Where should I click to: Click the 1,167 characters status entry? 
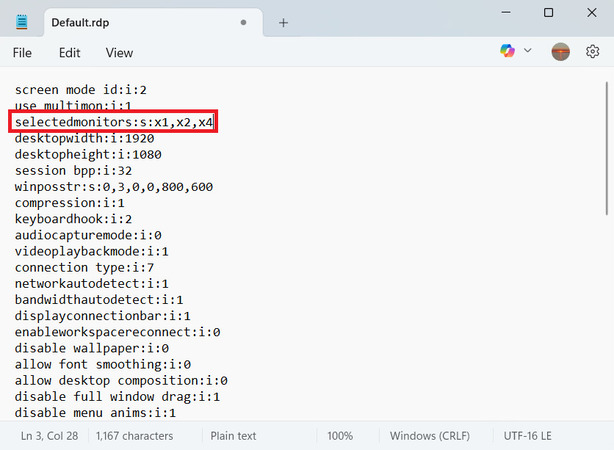tap(134, 436)
